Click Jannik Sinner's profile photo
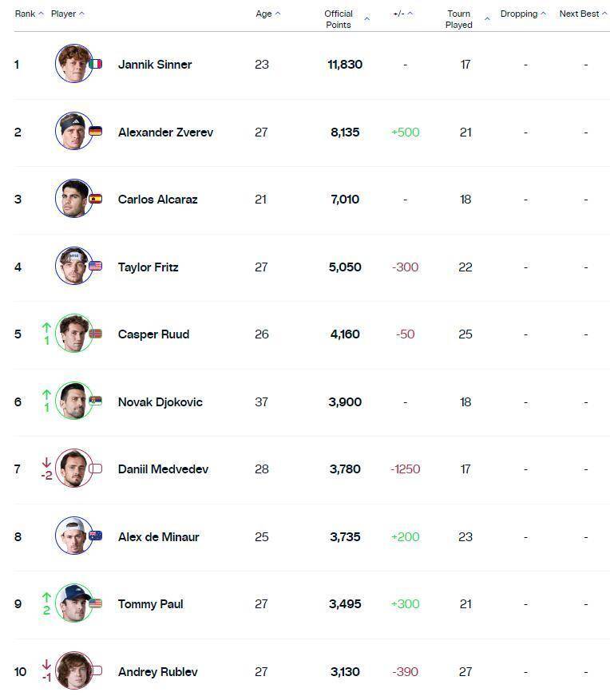This screenshot has height=700, width=610. point(73,64)
